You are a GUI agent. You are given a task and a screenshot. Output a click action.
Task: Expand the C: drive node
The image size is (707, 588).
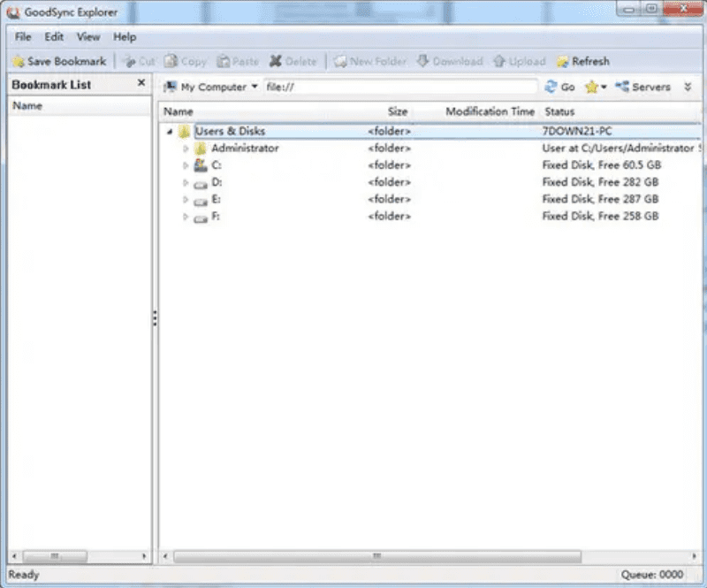click(186, 165)
